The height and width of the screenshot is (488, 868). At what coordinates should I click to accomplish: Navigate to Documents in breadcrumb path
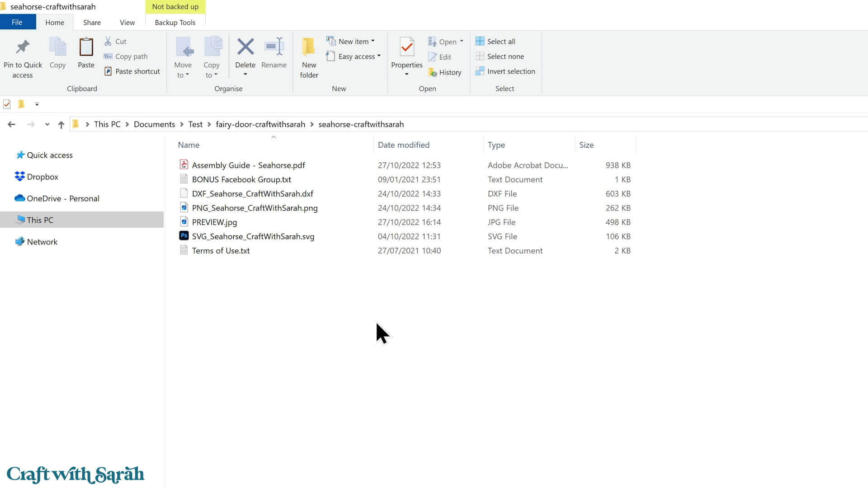154,124
